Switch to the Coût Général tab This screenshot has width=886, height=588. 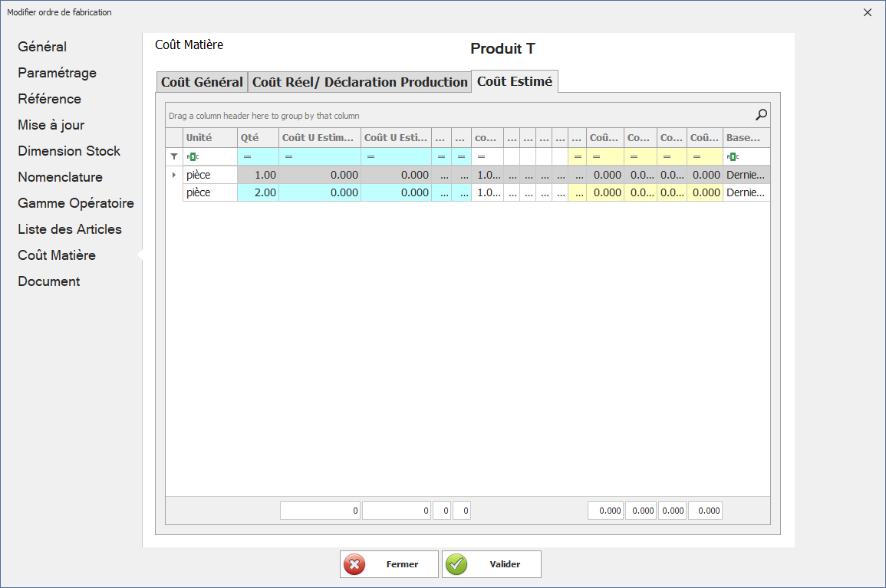tap(202, 82)
